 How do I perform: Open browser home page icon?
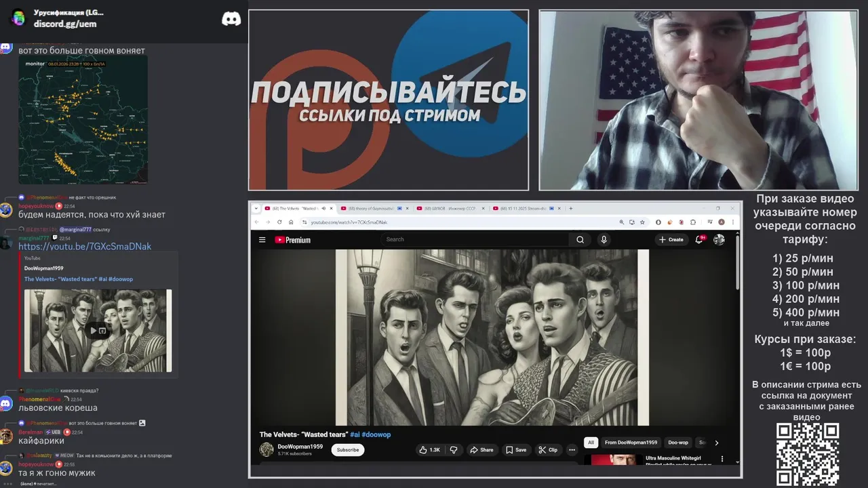click(x=291, y=222)
